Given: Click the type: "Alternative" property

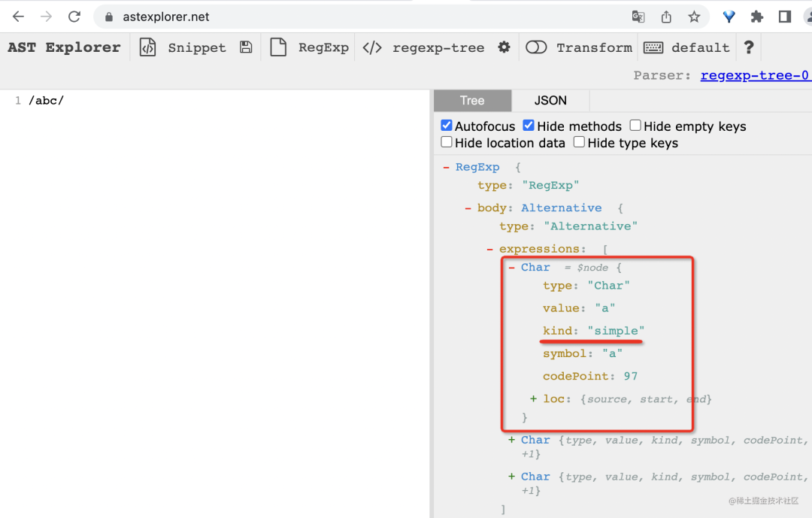Looking at the screenshot, I should coord(568,226).
